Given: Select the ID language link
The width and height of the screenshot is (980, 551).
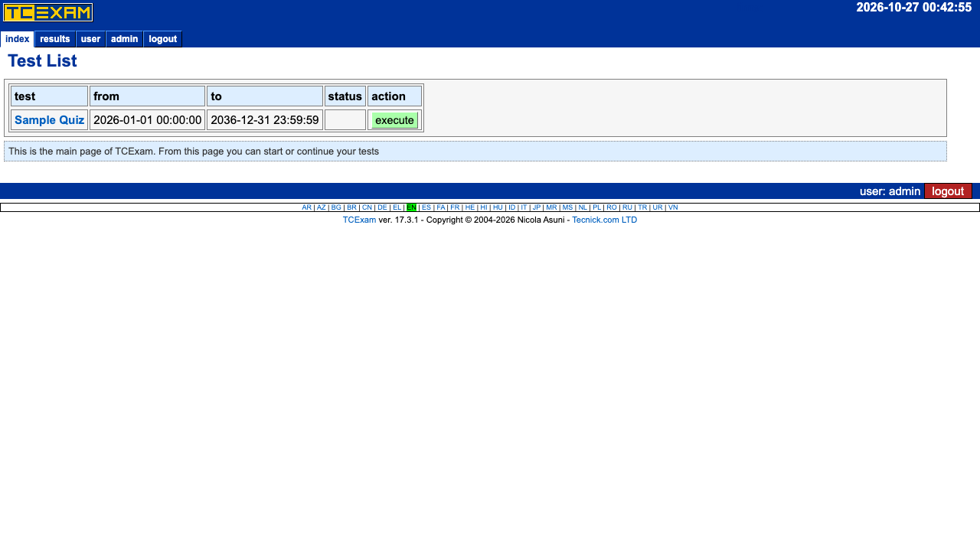Looking at the screenshot, I should click(x=512, y=207).
